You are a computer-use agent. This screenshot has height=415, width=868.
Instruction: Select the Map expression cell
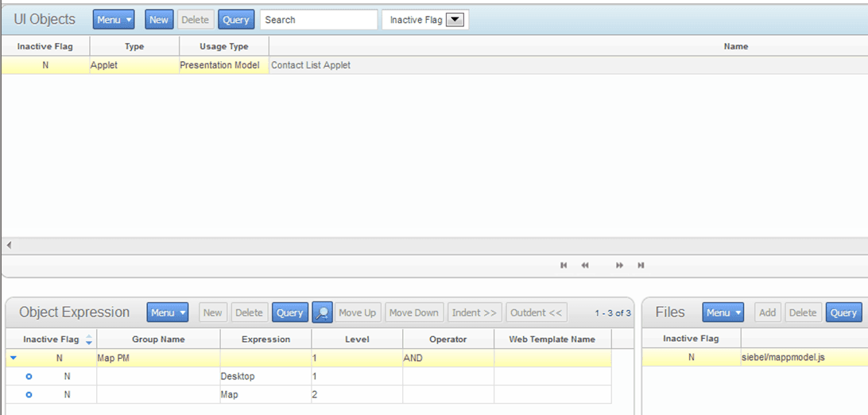tap(265, 394)
